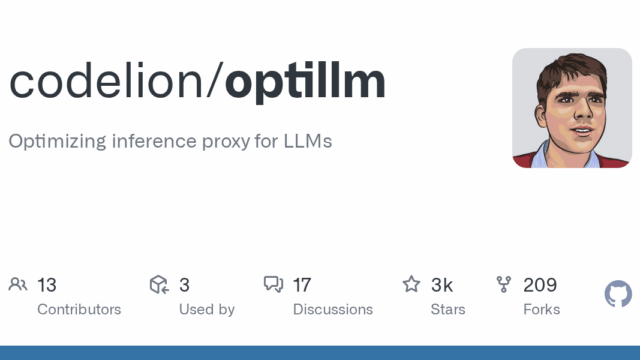
Task: Click the 17 discussions count
Action: pos(302,285)
